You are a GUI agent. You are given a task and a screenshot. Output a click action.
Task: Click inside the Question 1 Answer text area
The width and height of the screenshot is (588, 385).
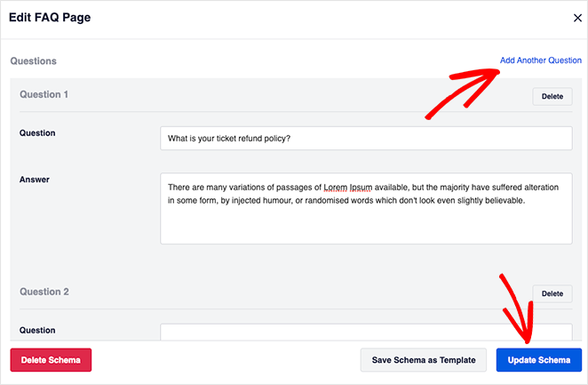[x=366, y=218]
